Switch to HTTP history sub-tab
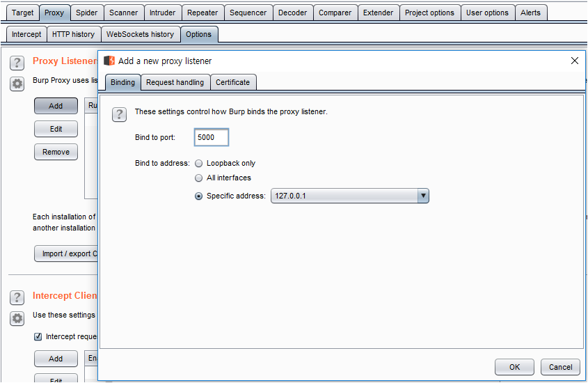 click(73, 34)
